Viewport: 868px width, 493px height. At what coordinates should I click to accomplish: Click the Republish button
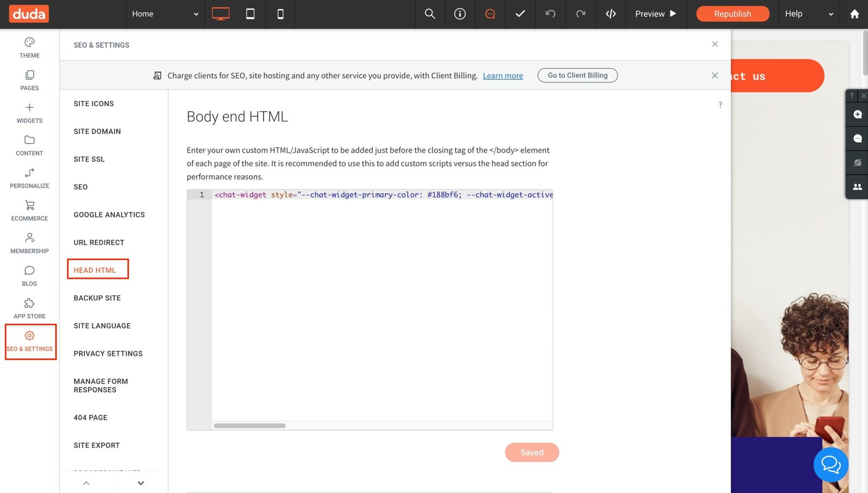point(732,14)
